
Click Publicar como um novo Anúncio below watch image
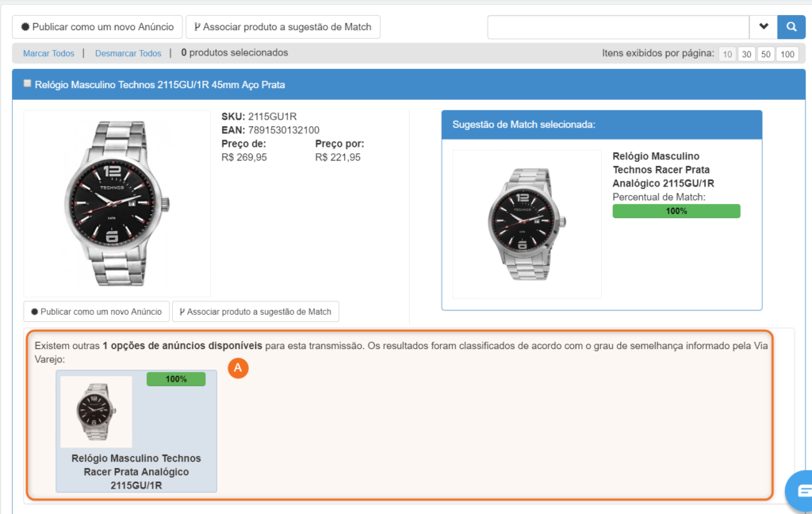point(96,312)
